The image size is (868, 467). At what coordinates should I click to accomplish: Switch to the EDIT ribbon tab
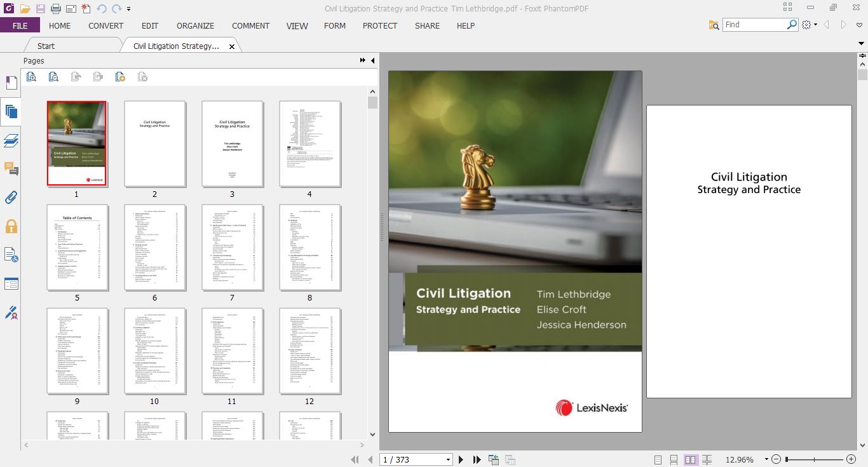click(150, 25)
